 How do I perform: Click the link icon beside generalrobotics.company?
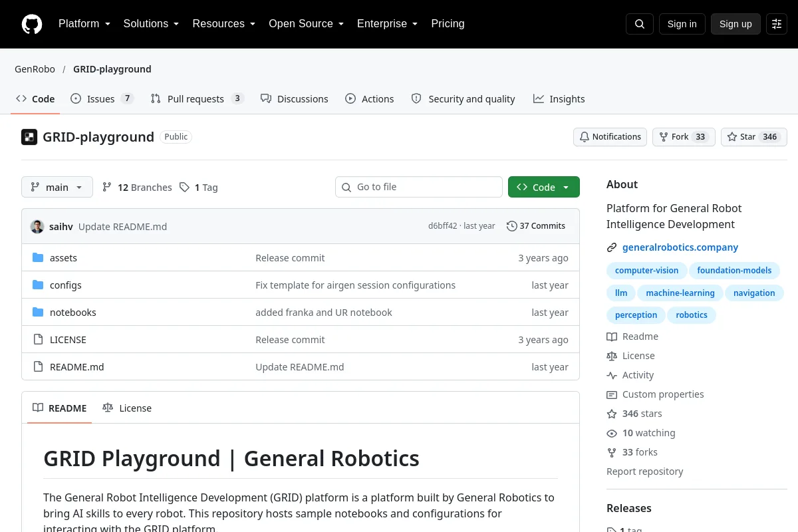tap(612, 247)
